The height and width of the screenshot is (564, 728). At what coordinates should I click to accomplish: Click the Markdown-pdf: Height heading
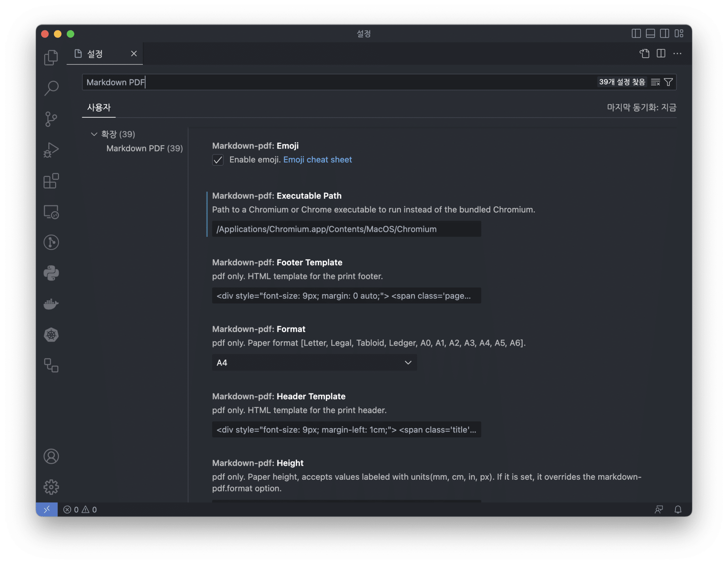coord(258,463)
